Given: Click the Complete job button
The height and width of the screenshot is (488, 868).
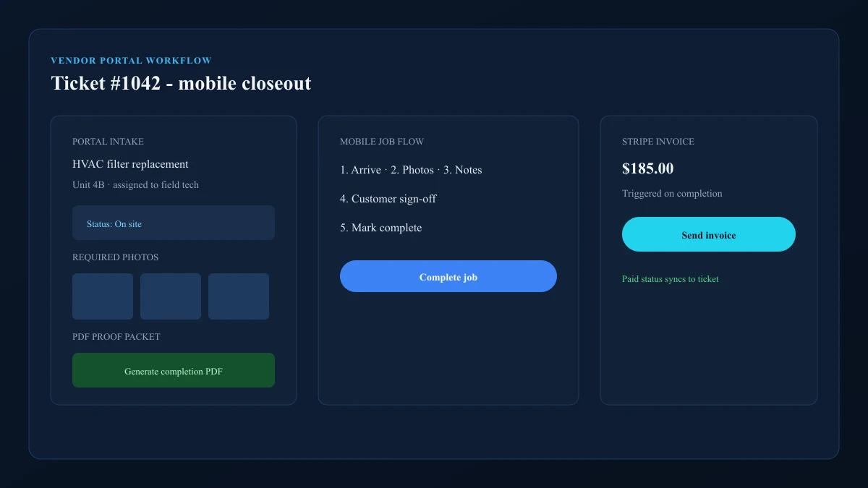Looking at the screenshot, I should [448, 276].
